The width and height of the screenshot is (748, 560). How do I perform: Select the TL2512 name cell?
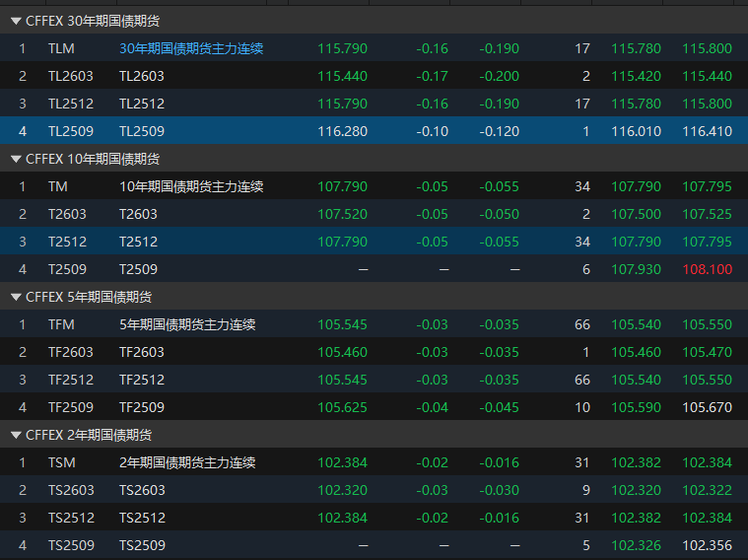(142, 104)
